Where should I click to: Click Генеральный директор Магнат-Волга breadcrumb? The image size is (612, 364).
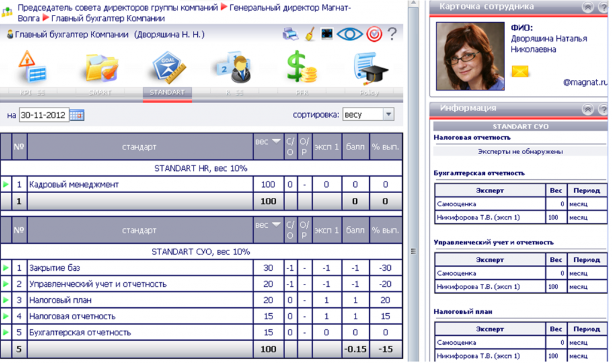point(290,7)
